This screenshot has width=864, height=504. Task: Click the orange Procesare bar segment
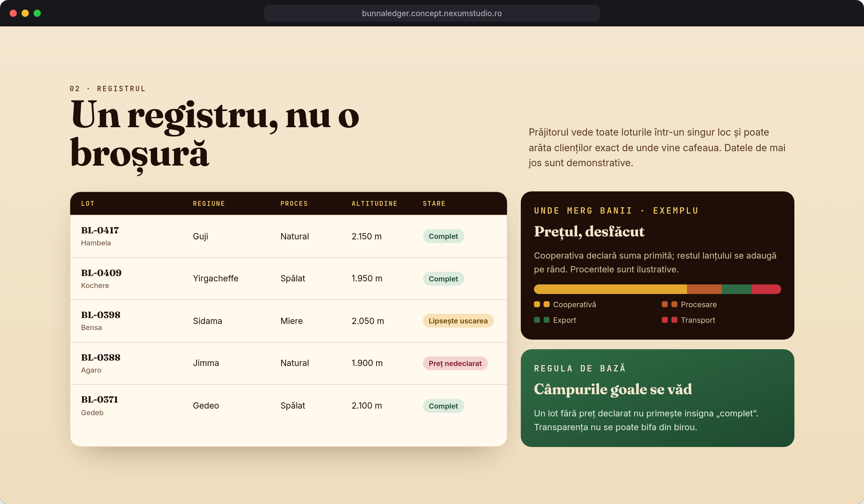point(704,289)
